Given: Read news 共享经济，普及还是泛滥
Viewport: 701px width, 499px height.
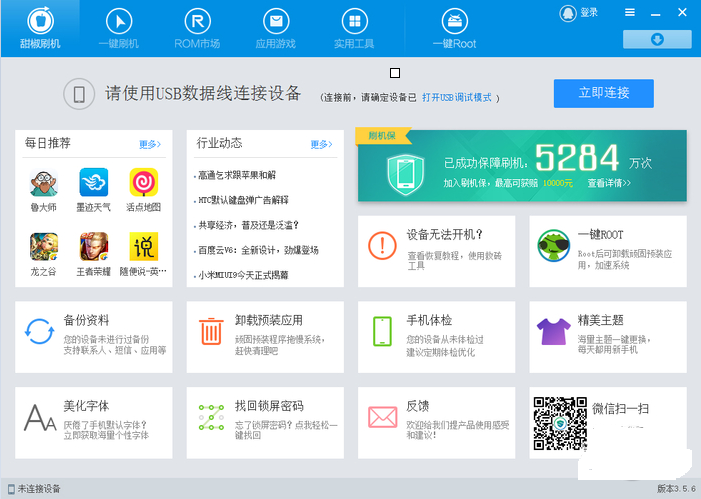Looking at the screenshot, I should [x=248, y=225].
